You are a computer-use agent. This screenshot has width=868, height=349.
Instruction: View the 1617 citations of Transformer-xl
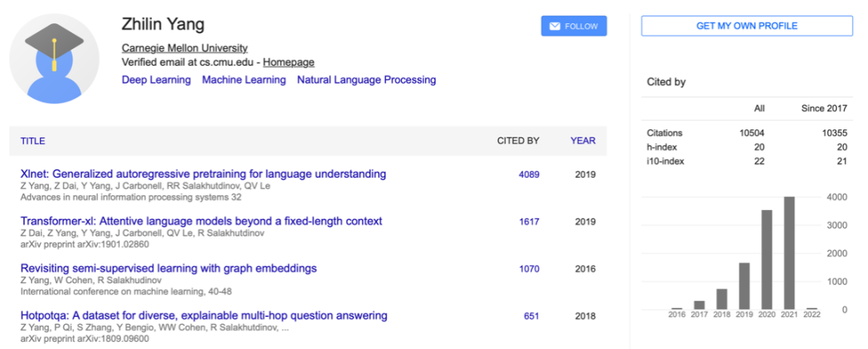pyautogui.click(x=529, y=222)
